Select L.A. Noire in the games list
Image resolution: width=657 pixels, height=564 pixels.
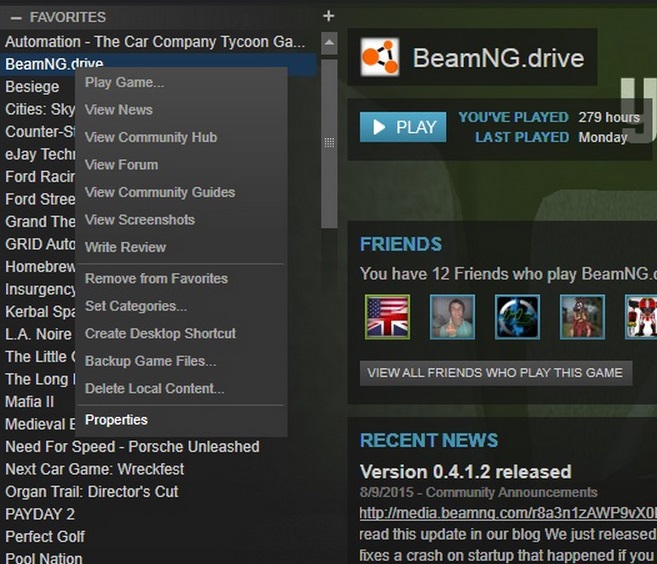38,334
